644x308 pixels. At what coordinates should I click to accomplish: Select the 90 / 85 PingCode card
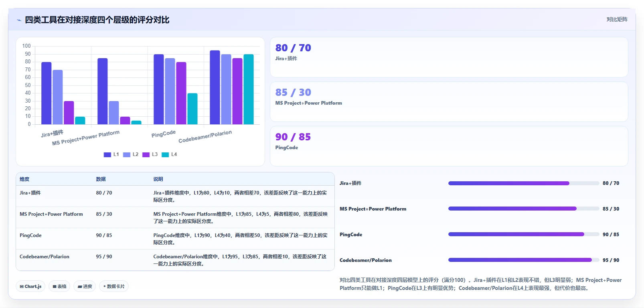coord(449,146)
